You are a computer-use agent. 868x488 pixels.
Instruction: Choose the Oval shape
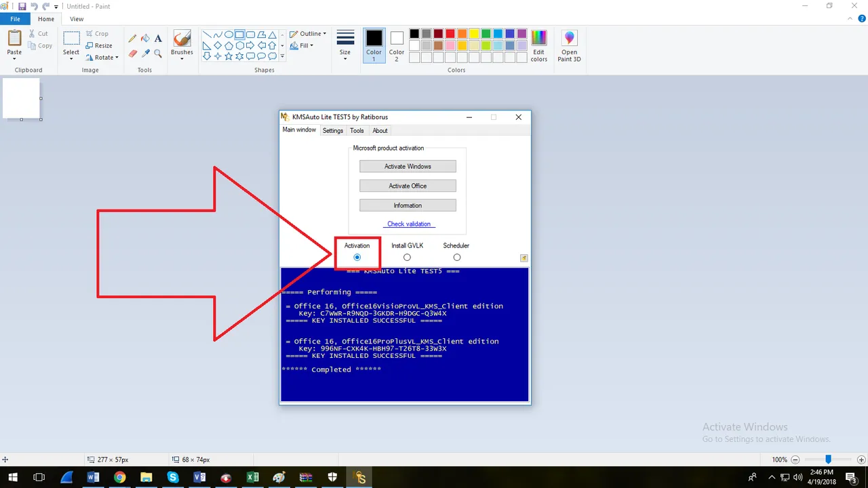[229, 35]
